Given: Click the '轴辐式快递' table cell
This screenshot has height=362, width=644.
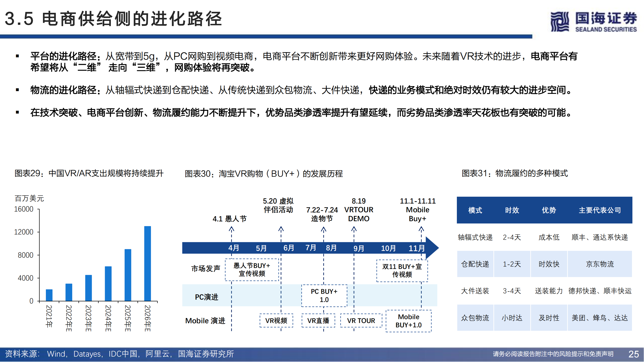Looking at the screenshot, I should 475,237.
